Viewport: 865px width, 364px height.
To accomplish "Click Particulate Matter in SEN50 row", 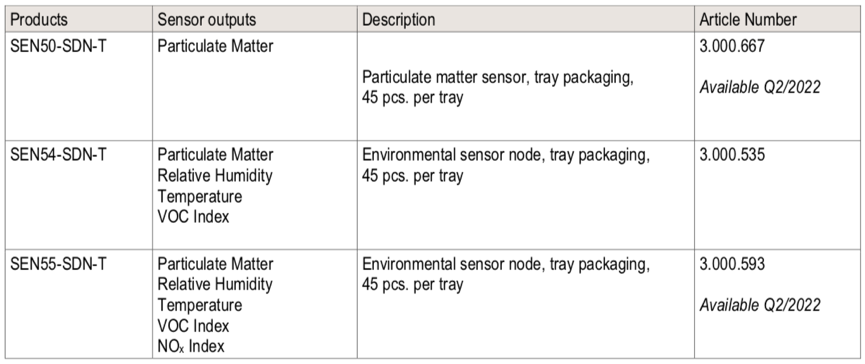I will 215,46.
